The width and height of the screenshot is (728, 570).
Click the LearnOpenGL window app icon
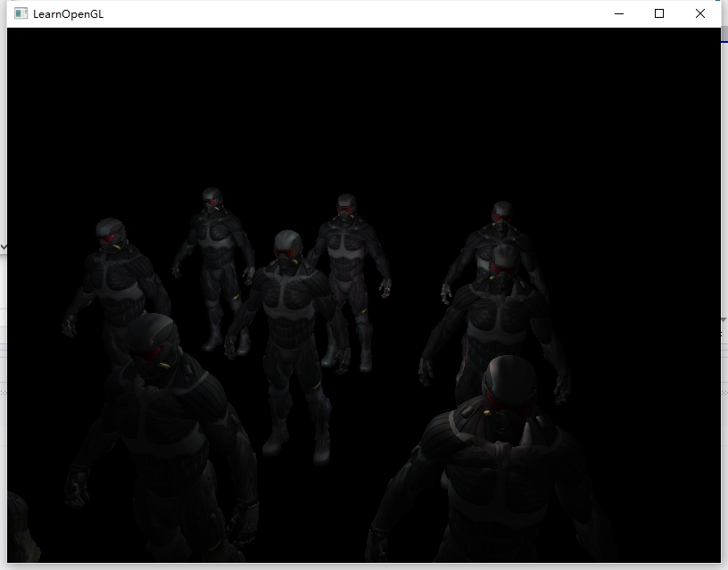click(21, 13)
